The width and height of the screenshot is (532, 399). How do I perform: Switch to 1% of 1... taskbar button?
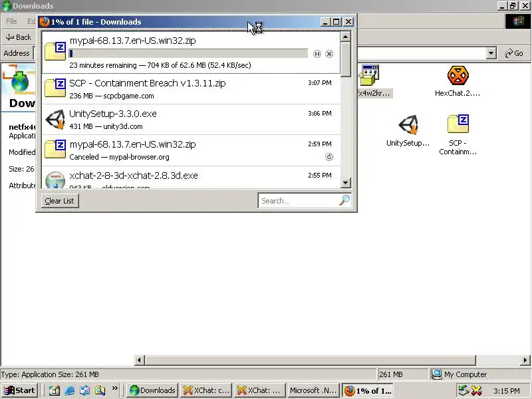(x=368, y=390)
